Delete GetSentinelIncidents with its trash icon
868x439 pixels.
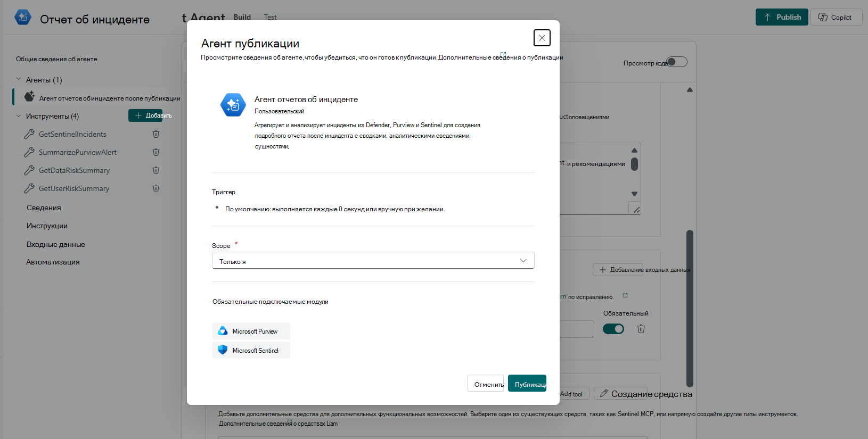point(156,134)
